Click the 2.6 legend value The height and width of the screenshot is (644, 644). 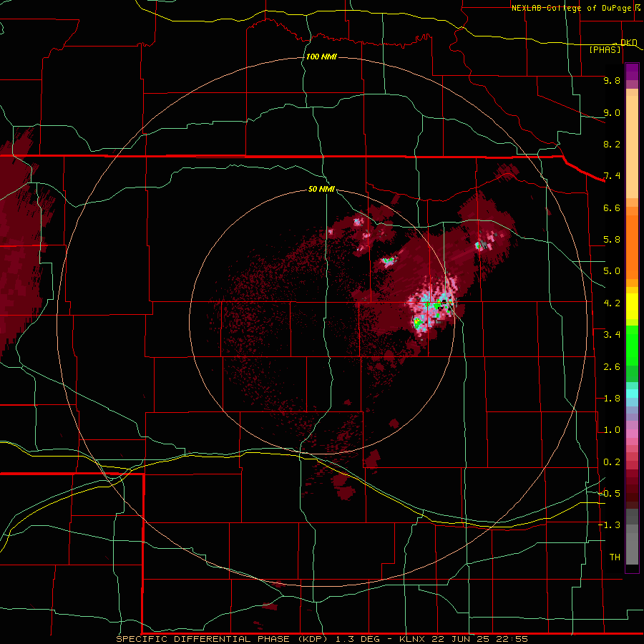coord(612,367)
